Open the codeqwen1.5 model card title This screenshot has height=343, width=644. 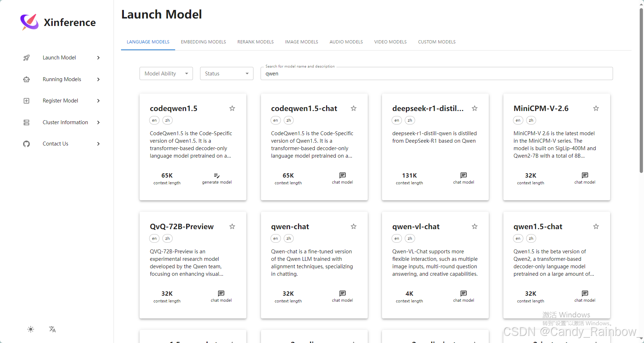click(173, 109)
